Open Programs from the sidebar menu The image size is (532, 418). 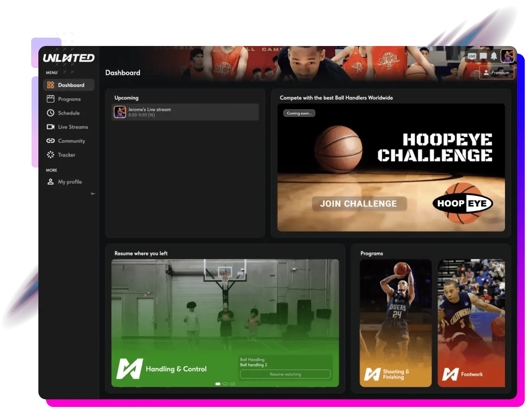69,99
